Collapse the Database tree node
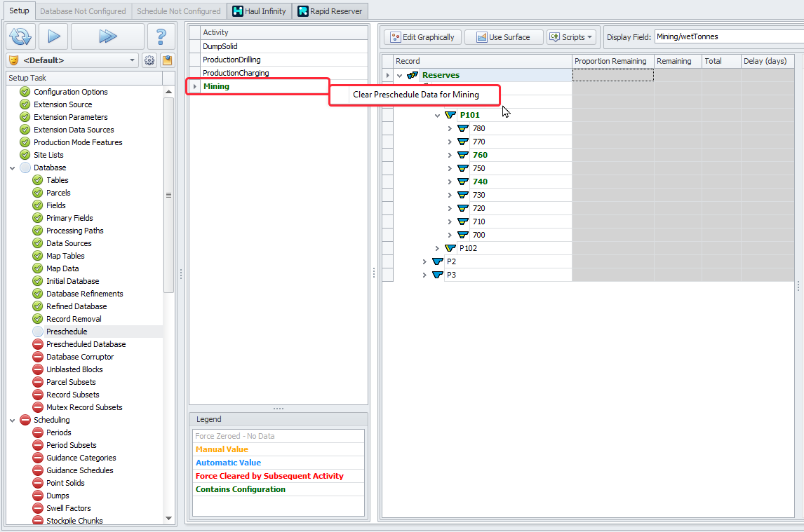 pos(13,168)
